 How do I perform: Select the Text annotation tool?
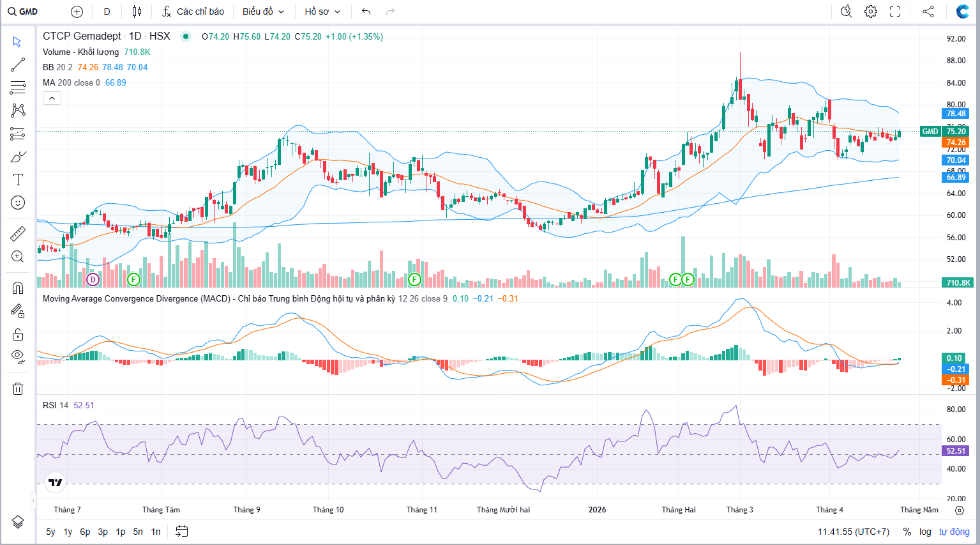[x=18, y=180]
